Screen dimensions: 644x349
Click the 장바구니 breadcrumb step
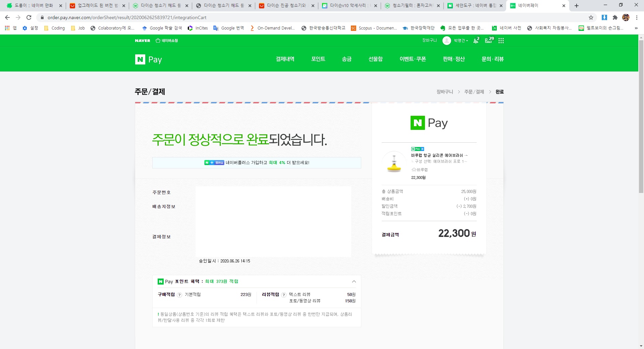444,92
